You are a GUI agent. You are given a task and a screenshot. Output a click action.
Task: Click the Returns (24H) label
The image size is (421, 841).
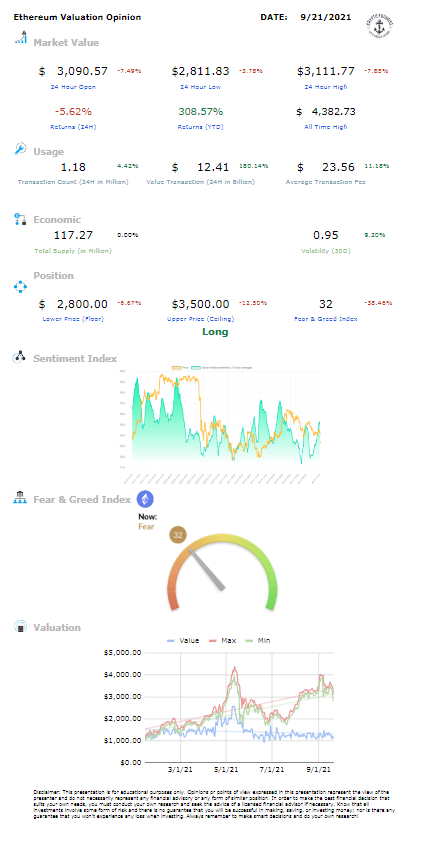click(x=73, y=127)
